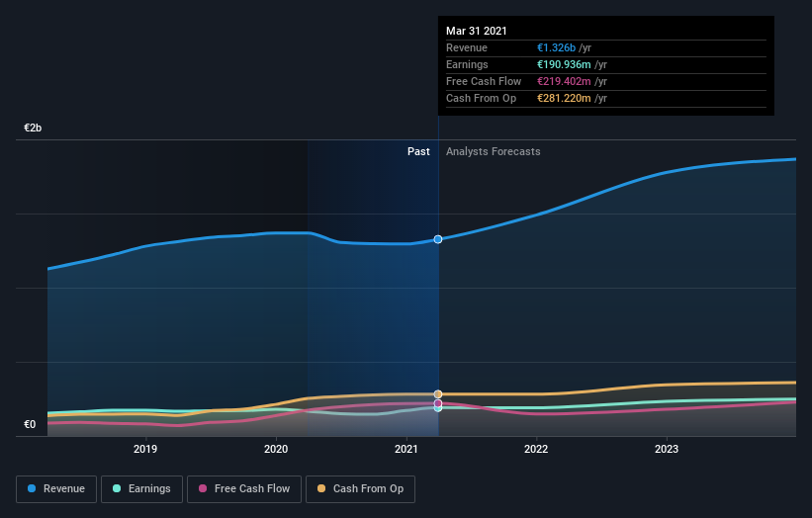This screenshot has height=518, width=812.
Task: Click the 2020 x-axis label
Action: (x=276, y=449)
